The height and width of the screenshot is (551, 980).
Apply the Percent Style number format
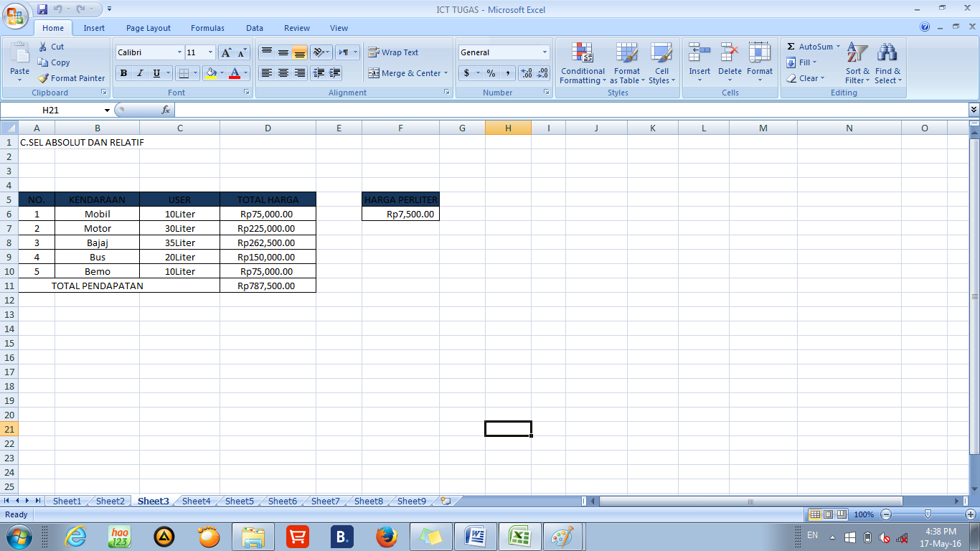pyautogui.click(x=491, y=72)
